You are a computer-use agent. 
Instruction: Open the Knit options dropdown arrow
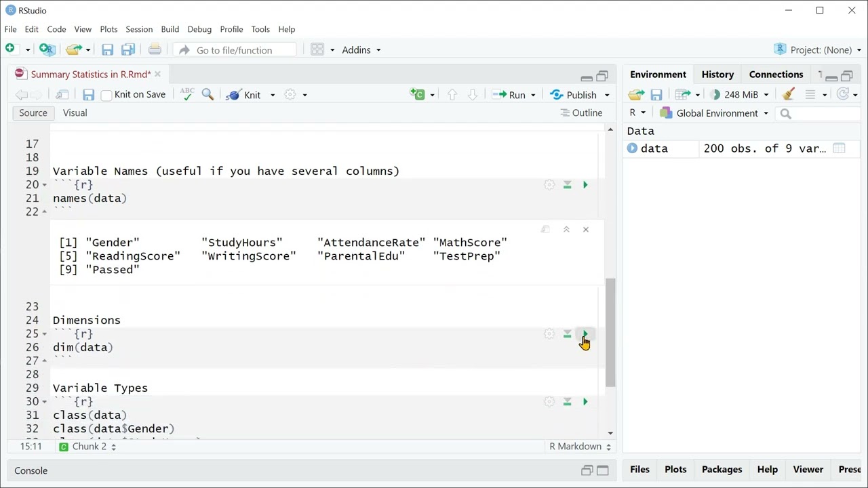click(x=273, y=95)
